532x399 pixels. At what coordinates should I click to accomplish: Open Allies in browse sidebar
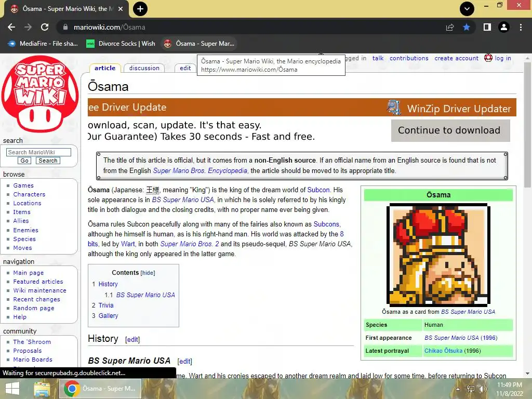pyautogui.click(x=21, y=221)
